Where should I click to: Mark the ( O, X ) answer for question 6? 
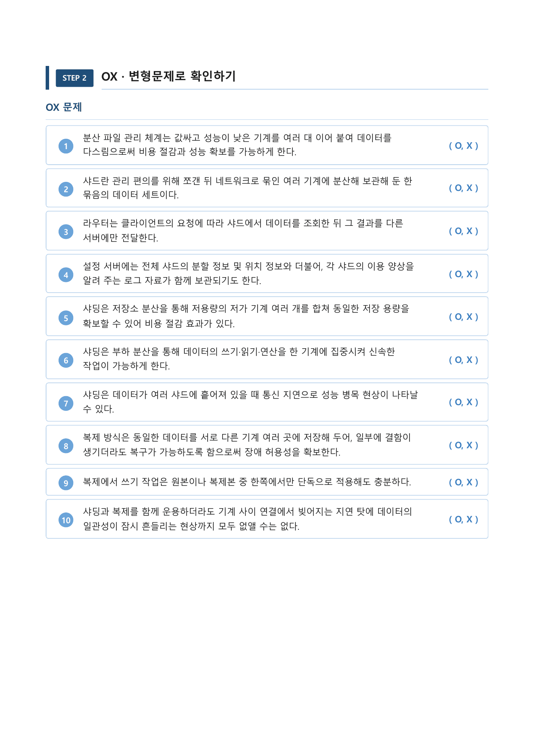click(x=463, y=360)
